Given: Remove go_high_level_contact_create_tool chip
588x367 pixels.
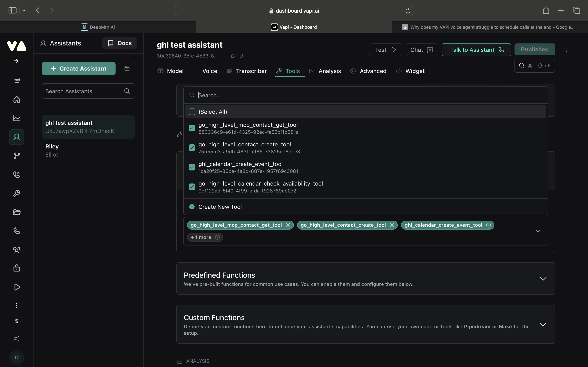Looking at the screenshot, I should coord(392,225).
